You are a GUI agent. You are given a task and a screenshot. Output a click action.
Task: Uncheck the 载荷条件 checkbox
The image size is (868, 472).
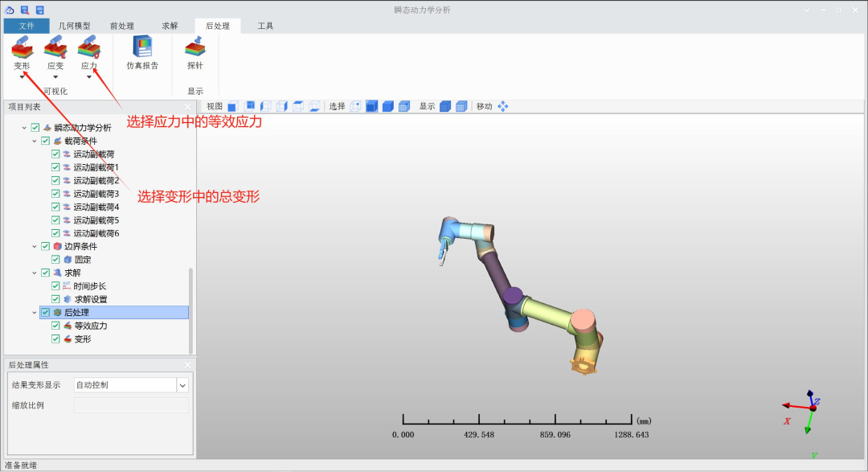coord(45,141)
